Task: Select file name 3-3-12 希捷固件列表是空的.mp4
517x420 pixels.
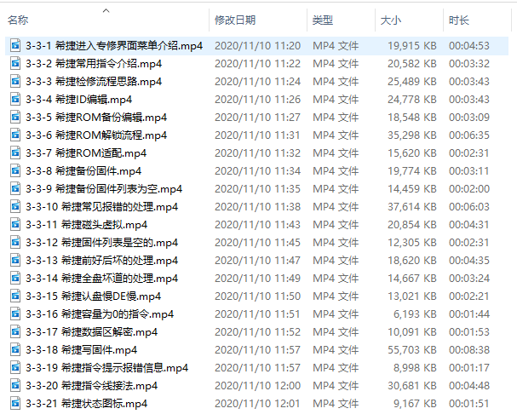Action: [102, 242]
